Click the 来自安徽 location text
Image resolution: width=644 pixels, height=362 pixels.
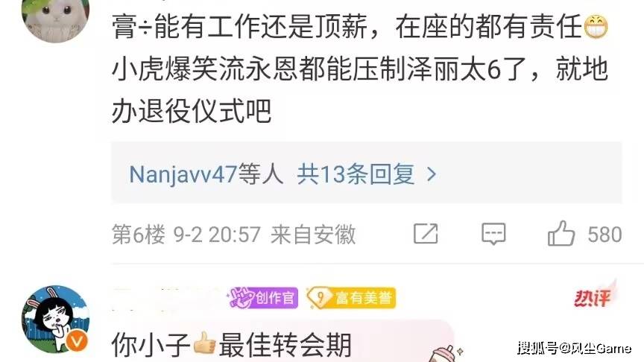[x=313, y=235]
